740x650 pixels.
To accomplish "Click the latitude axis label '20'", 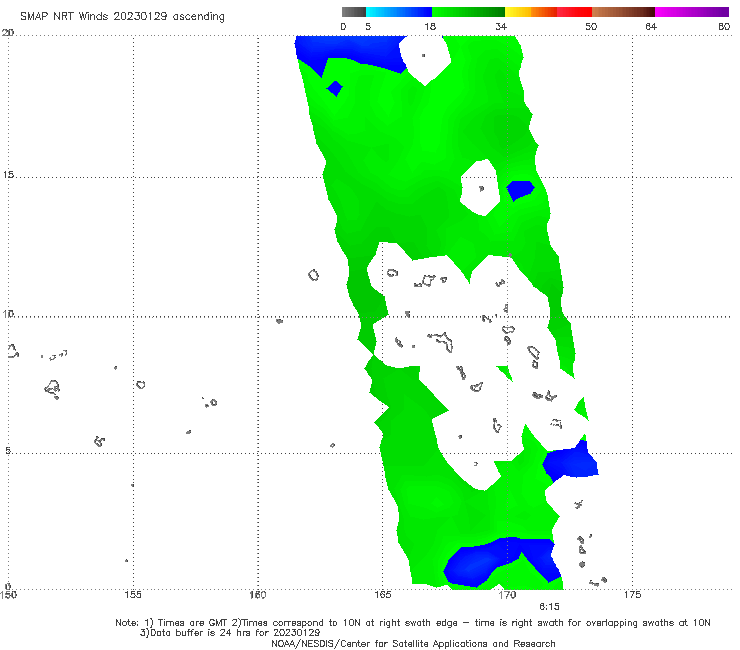I will [8, 33].
